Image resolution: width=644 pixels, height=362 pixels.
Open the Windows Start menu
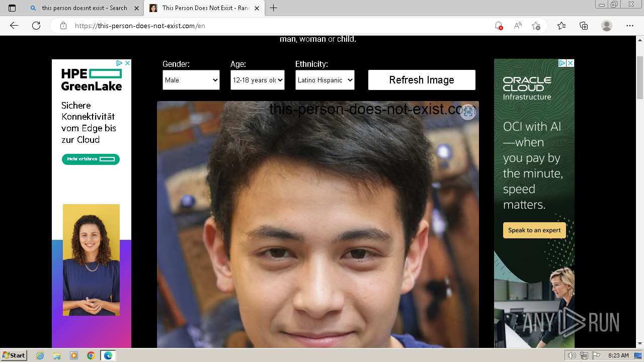(x=14, y=355)
